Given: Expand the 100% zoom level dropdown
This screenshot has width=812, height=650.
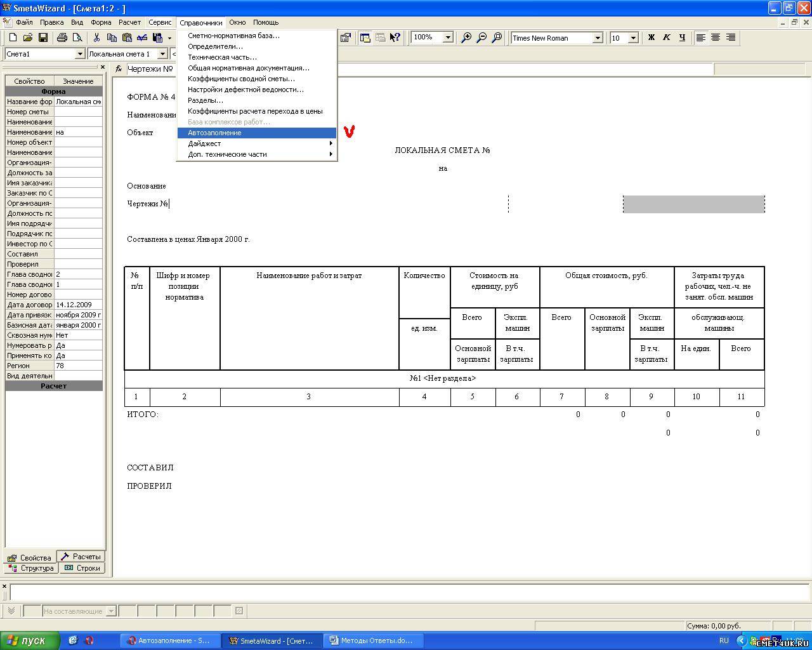Looking at the screenshot, I should click(x=447, y=38).
